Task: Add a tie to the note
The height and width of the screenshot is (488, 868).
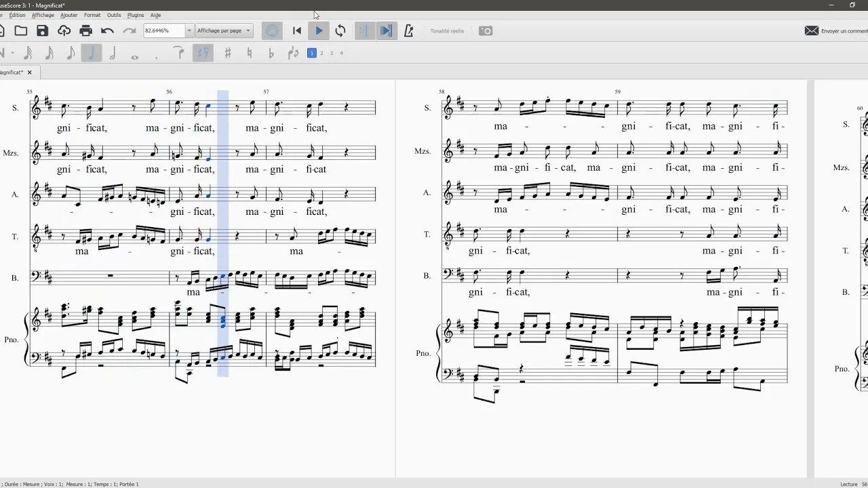Action: coord(179,52)
